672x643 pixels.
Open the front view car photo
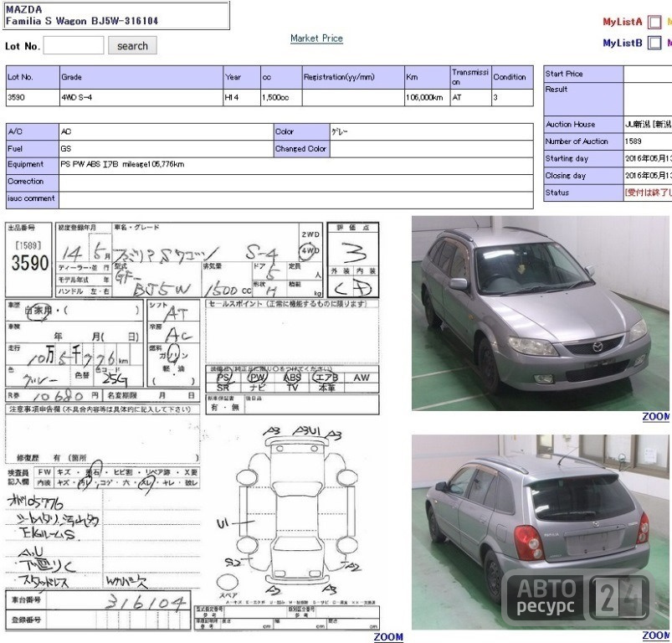[x=540, y=313]
